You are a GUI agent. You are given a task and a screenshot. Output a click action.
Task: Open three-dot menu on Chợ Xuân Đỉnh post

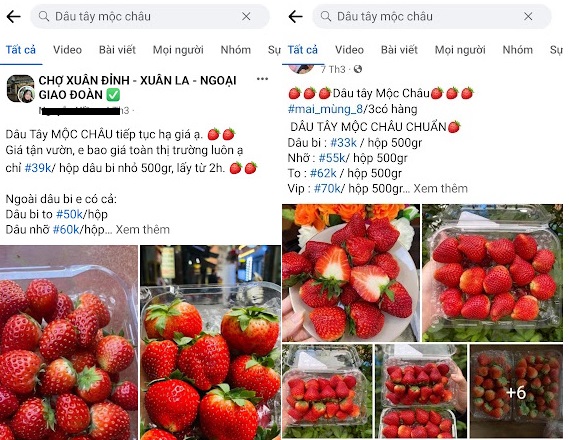(x=262, y=79)
